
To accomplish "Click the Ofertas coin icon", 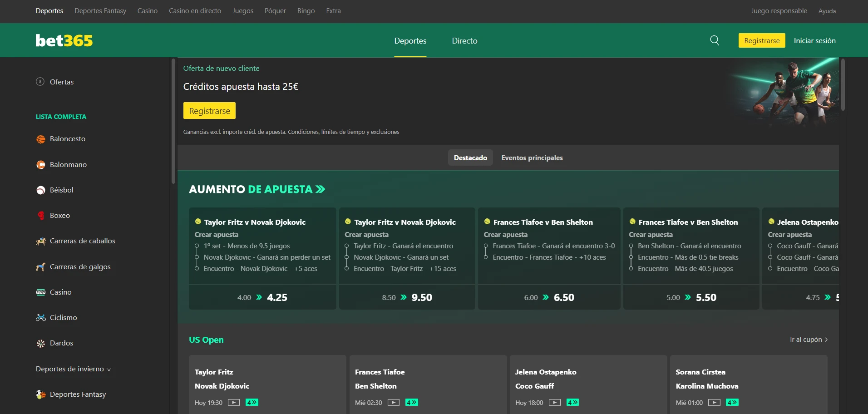I will 40,82.
